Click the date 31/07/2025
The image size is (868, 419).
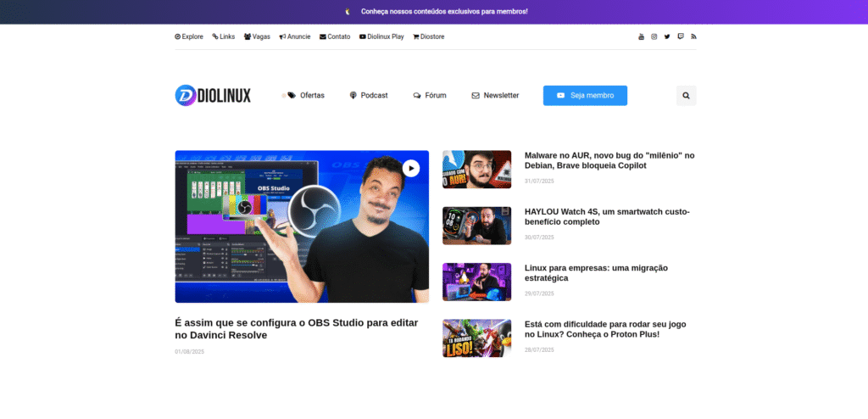point(539,181)
